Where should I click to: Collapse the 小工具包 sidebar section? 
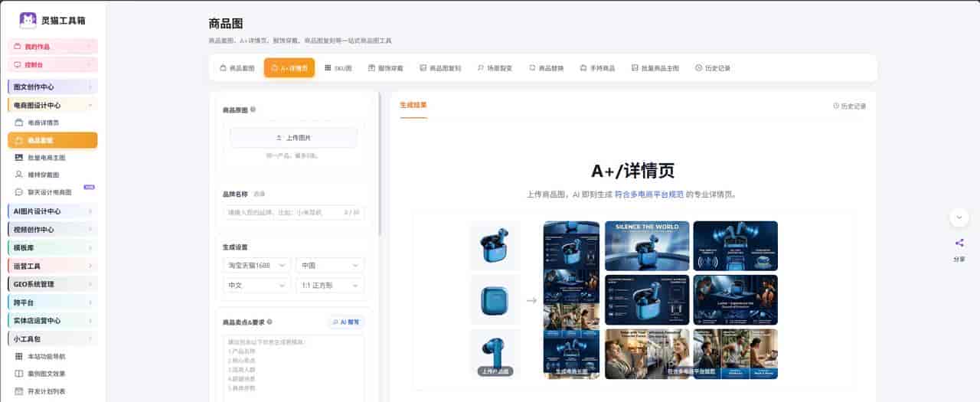[x=53, y=338]
